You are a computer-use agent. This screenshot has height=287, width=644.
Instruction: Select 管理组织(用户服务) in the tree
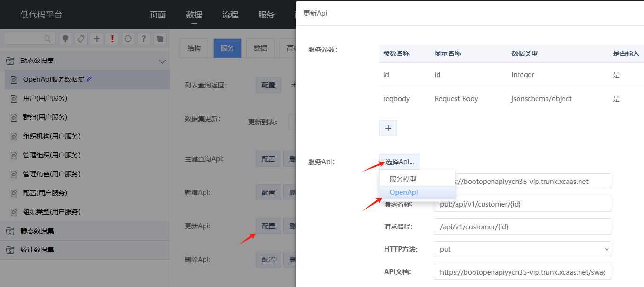87,155
